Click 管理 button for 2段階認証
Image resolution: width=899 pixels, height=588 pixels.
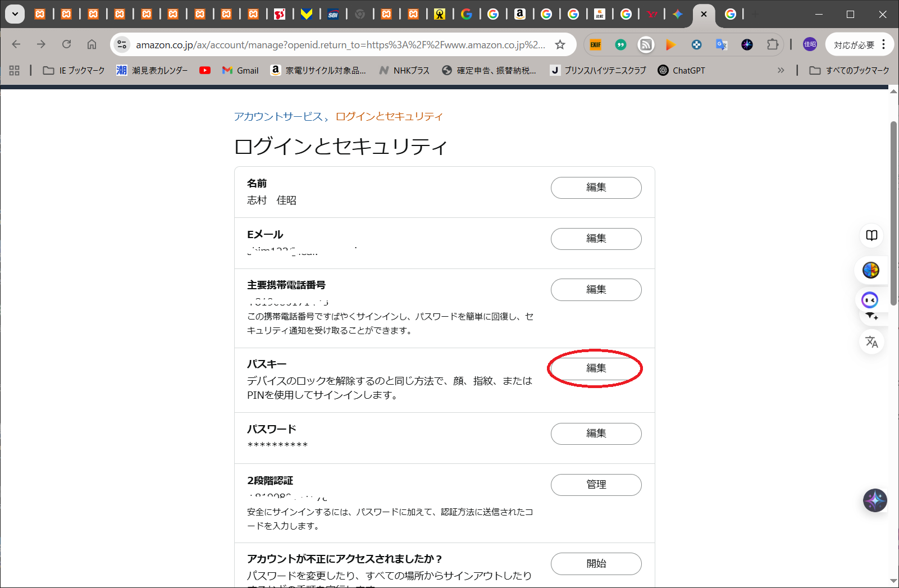pos(596,485)
